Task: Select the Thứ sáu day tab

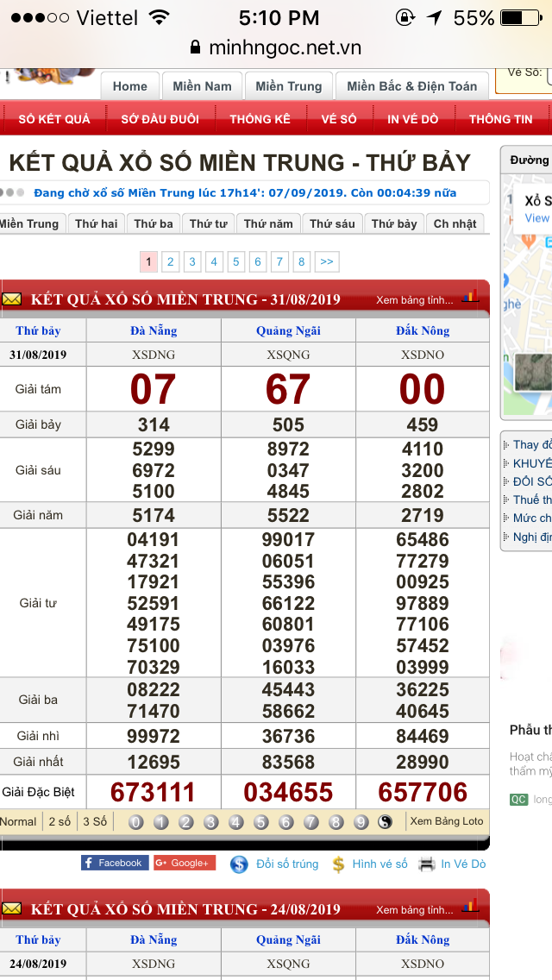Action: point(332,223)
